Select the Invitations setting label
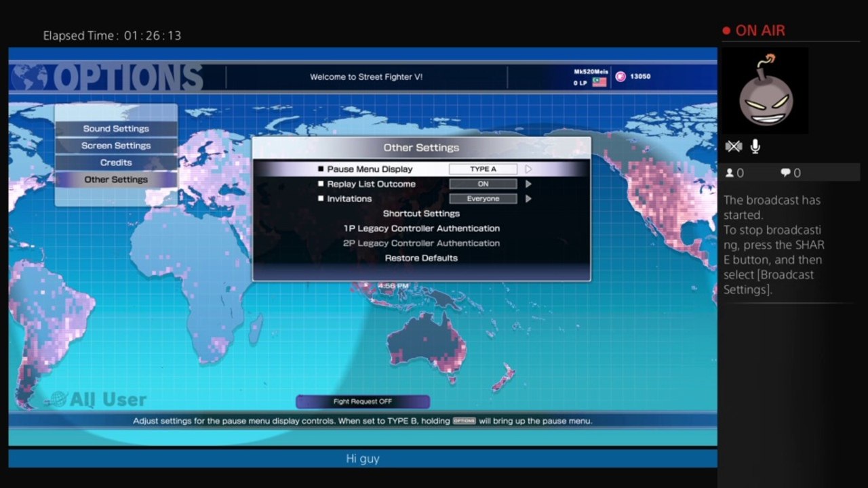The width and height of the screenshot is (868, 488). [349, 199]
